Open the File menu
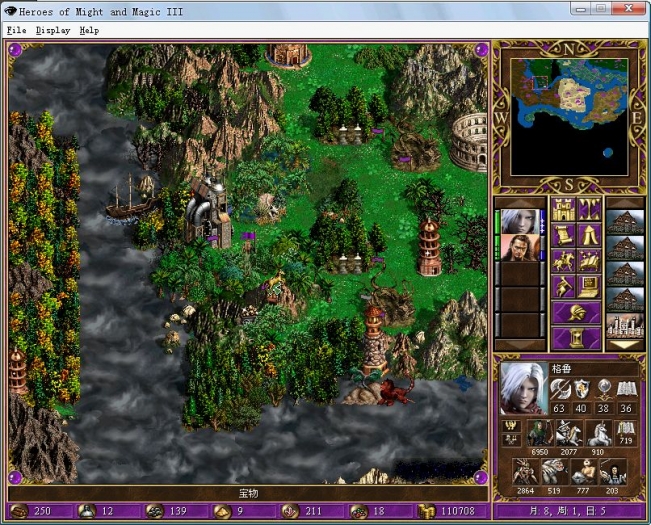 pyautogui.click(x=17, y=30)
